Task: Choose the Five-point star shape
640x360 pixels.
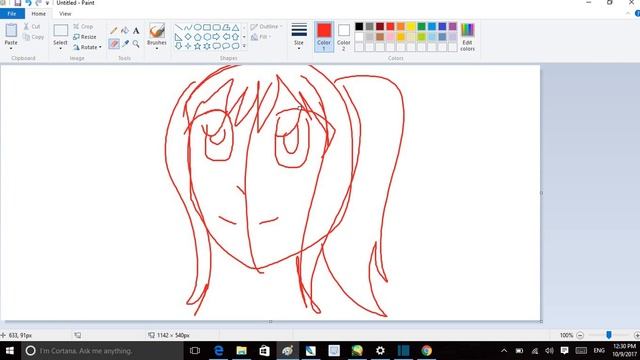Action: pyautogui.click(x=197, y=46)
